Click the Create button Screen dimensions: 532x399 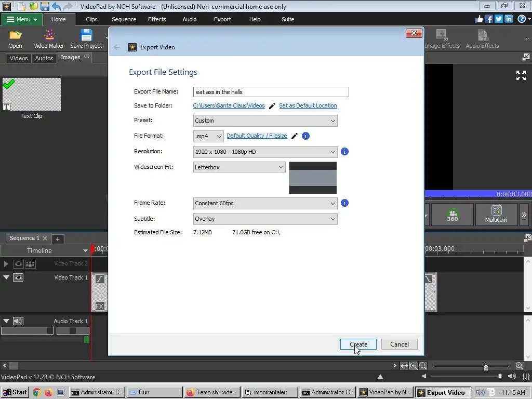click(358, 344)
